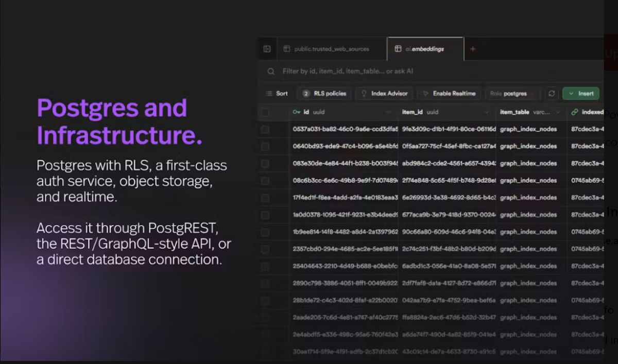Screen dimensions: 618x364
Task: Click the RLS policies count badge
Action: point(306,94)
